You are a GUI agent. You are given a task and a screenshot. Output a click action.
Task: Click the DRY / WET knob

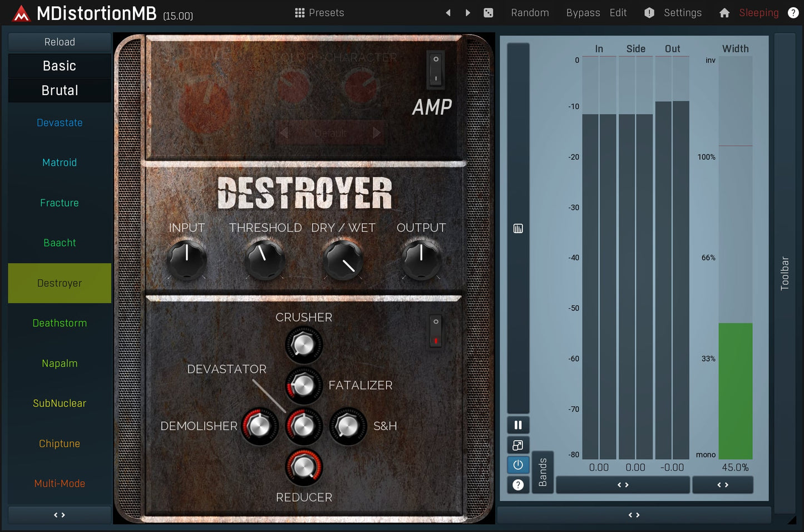coord(343,260)
